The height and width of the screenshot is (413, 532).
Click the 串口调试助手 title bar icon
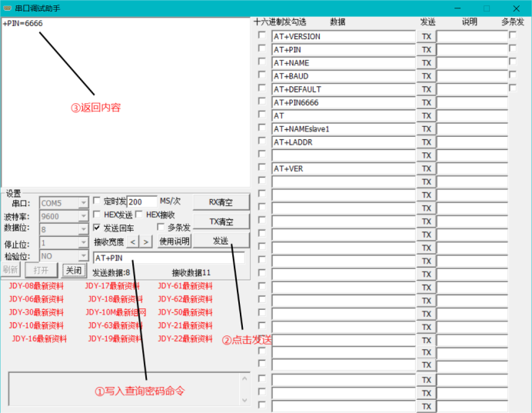(8, 8)
